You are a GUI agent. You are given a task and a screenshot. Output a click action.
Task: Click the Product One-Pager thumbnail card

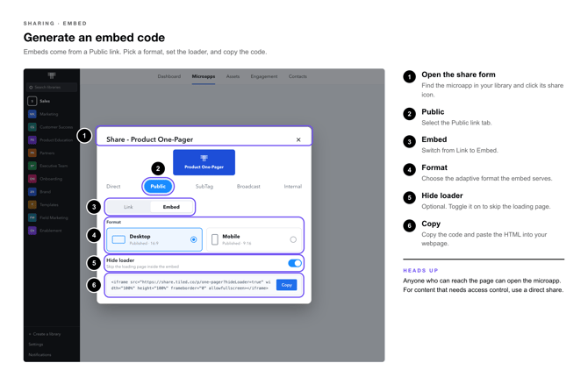pos(204,162)
